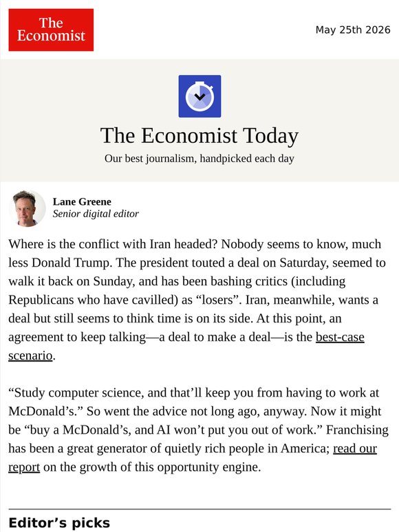Screen dimensions: 399x532
Task: Click the quoted word "losers" in the text
Action: pos(217,300)
